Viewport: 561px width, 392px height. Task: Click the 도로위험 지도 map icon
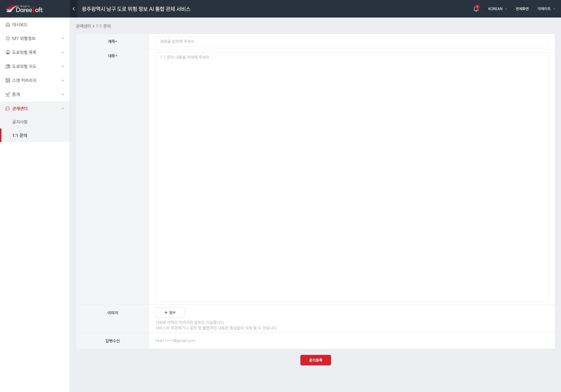point(8,66)
